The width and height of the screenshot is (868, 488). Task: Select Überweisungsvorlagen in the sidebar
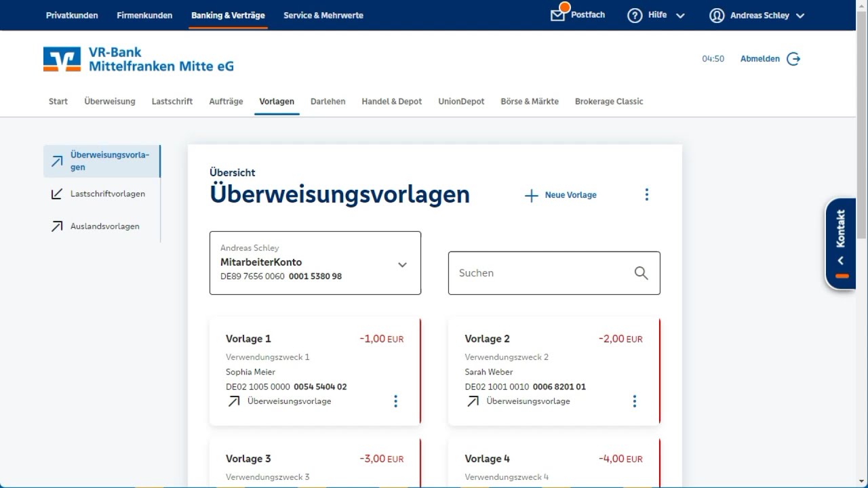pyautogui.click(x=102, y=161)
